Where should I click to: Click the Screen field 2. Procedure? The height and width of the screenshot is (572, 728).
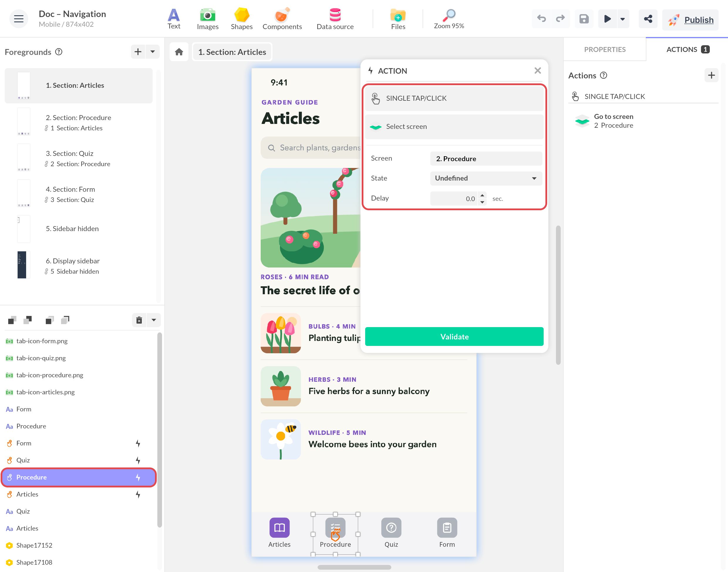point(486,158)
